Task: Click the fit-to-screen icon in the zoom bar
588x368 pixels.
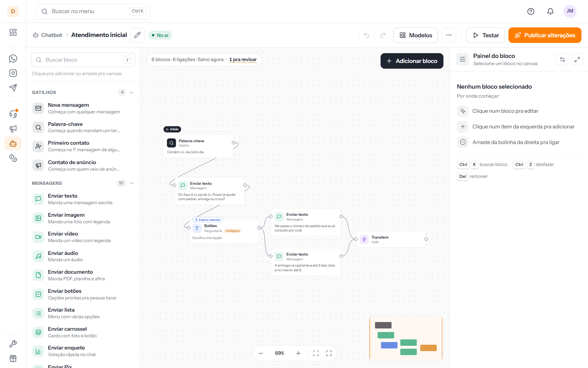Action: (316, 353)
